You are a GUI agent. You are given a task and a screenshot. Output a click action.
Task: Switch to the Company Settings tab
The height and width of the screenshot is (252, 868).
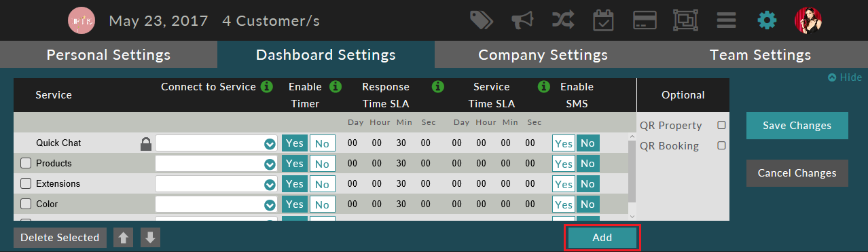pos(543,54)
